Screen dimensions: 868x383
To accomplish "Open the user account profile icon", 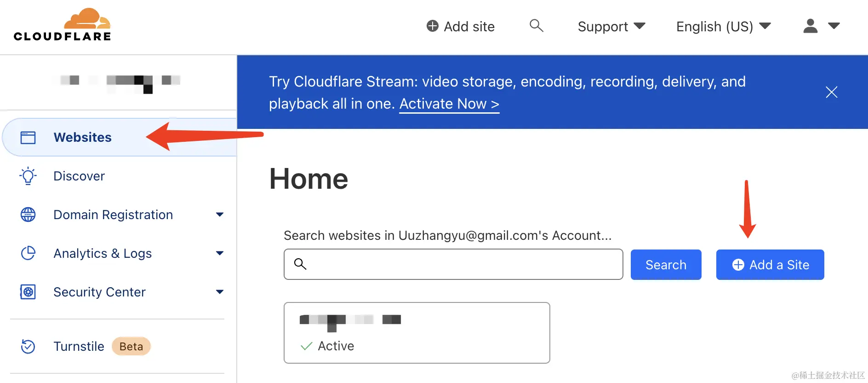I will click(x=811, y=26).
